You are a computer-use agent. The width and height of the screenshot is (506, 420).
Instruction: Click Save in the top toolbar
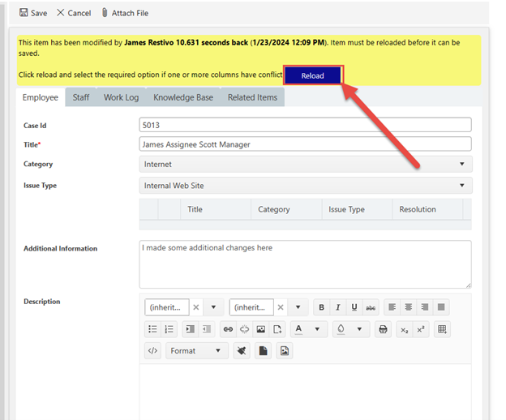[33, 13]
